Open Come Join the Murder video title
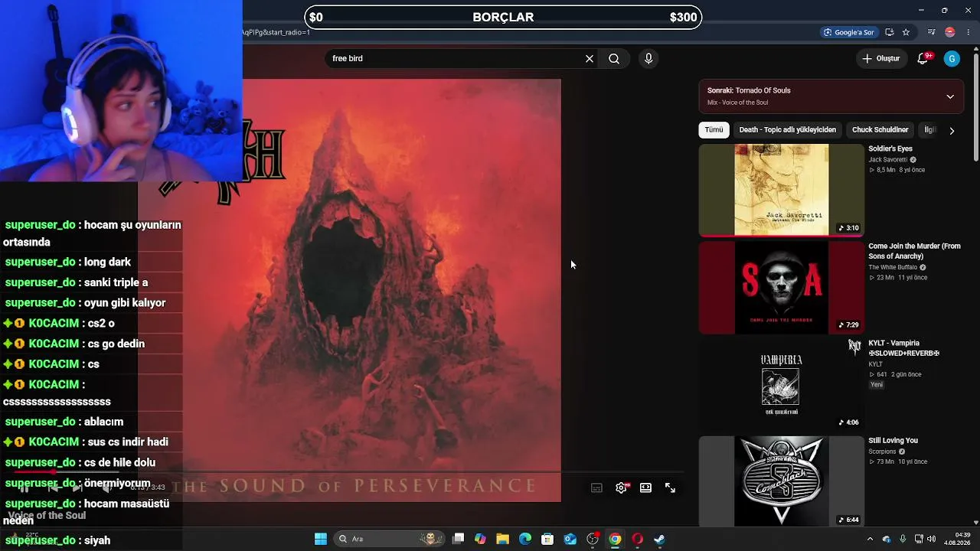980x551 pixels. coord(914,251)
